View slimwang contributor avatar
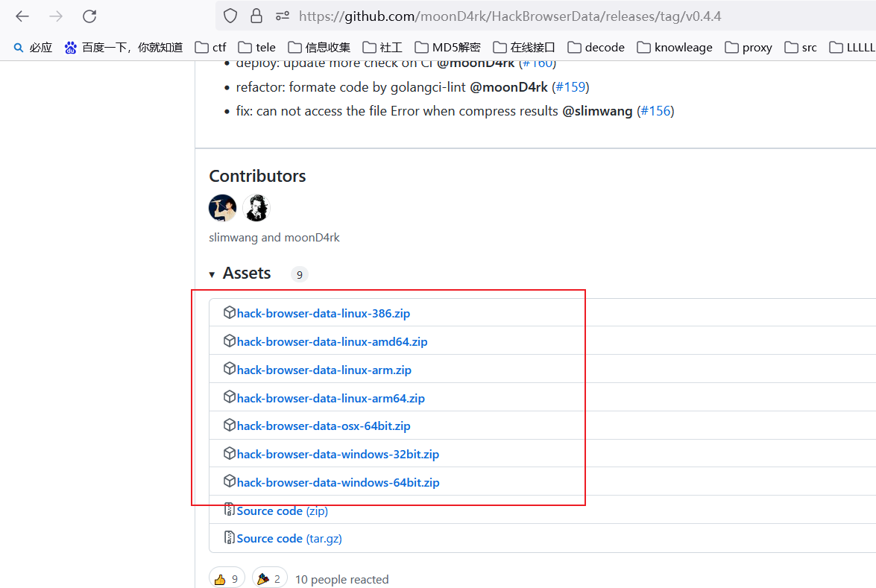 click(222, 208)
